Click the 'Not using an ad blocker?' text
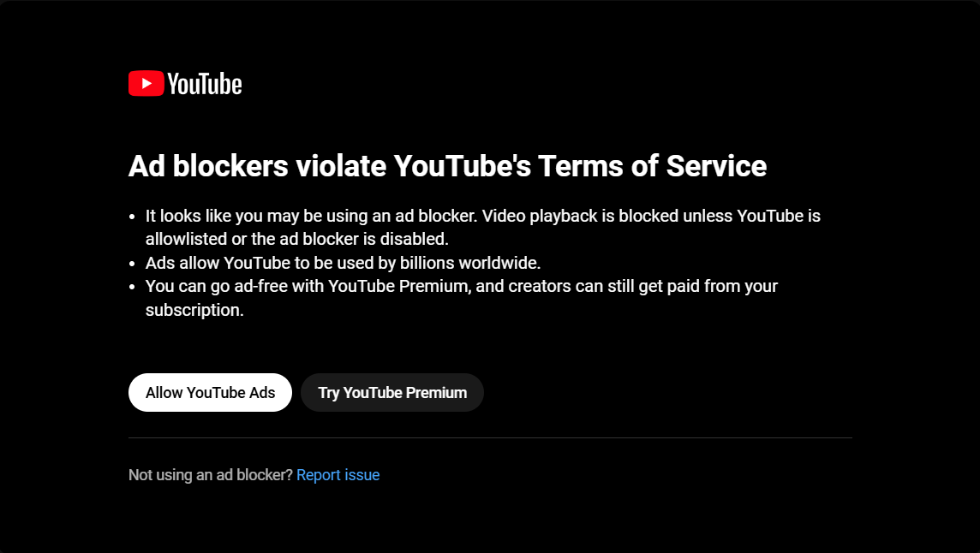The height and width of the screenshot is (553, 980). point(210,474)
